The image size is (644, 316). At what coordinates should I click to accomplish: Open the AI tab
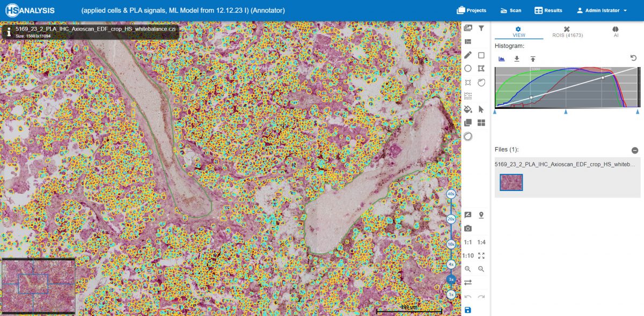[x=616, y=32]
